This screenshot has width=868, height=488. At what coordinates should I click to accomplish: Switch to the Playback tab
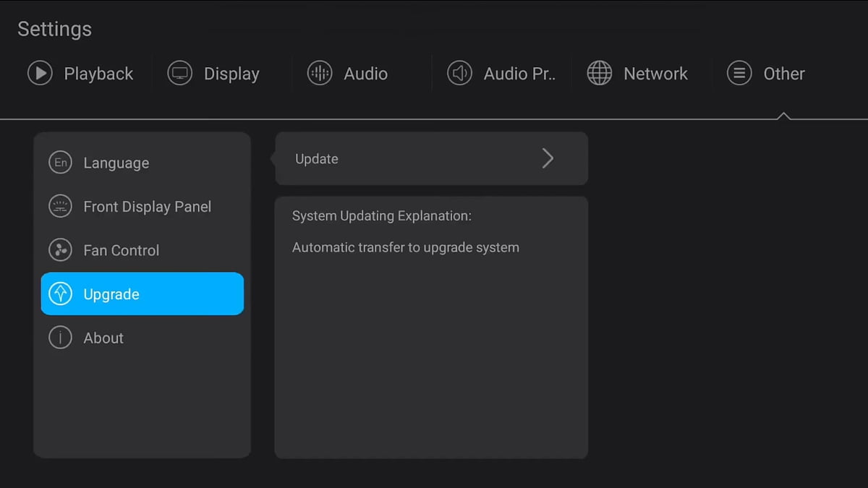98,74
